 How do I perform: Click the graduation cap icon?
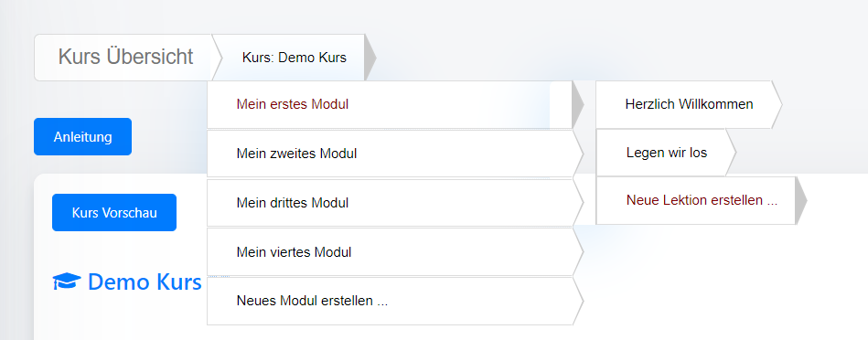67,282
